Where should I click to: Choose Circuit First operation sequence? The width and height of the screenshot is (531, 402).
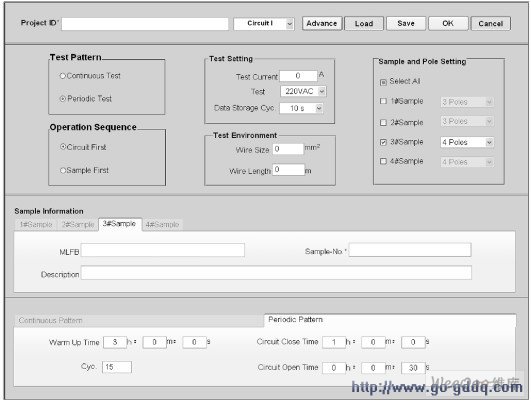pyautogui.click(x=63, y=147)
